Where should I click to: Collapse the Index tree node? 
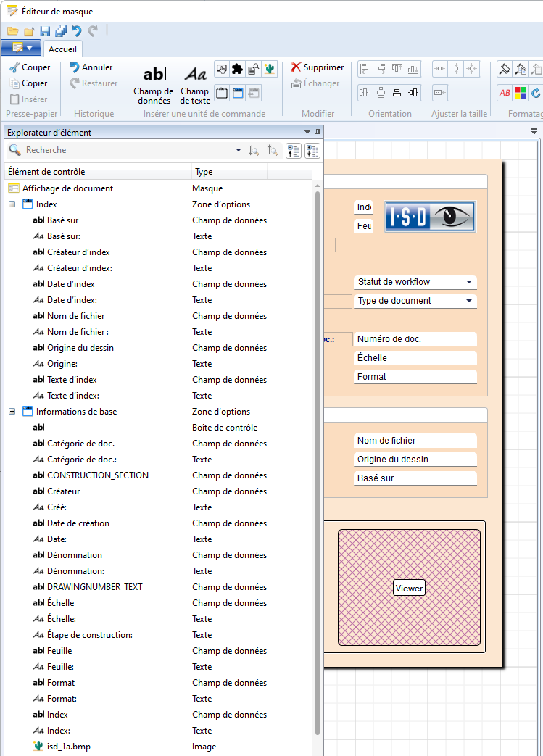[x=12, y=204]
